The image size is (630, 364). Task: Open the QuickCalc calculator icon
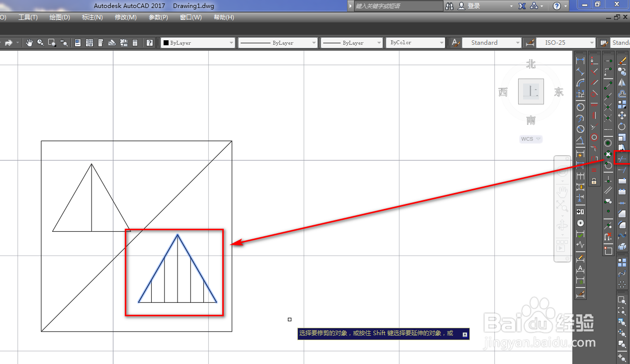[135, 43]
